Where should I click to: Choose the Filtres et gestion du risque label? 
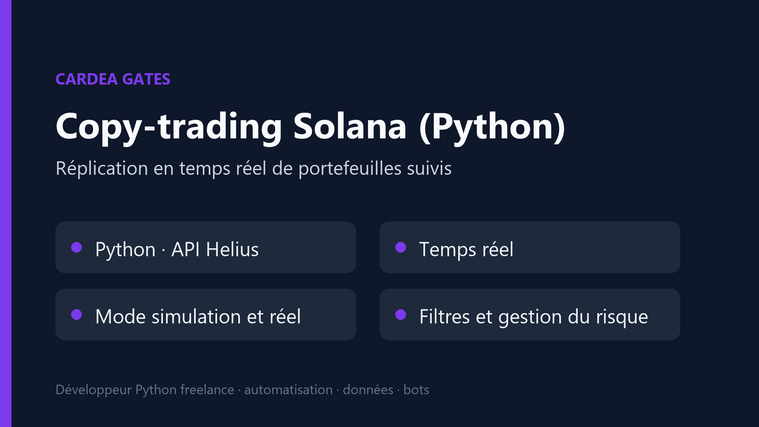[x=533, y=317]
